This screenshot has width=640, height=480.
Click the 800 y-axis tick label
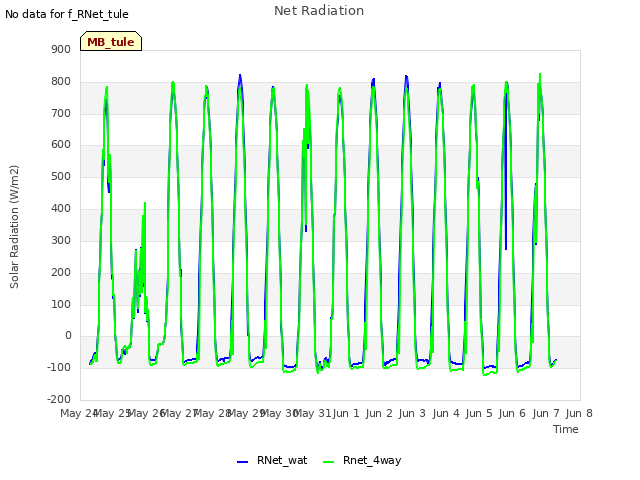pyautogui.click(x=61, y=82)
